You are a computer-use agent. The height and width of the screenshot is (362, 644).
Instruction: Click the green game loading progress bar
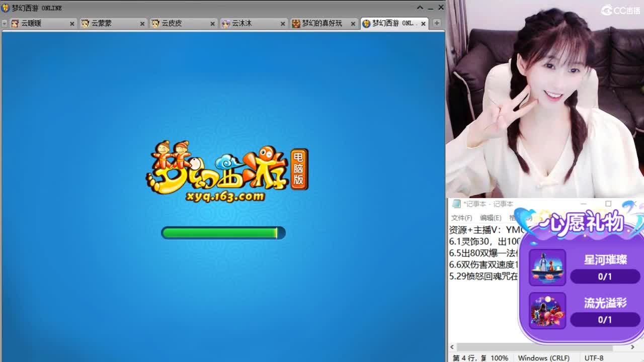click(223, 232)
